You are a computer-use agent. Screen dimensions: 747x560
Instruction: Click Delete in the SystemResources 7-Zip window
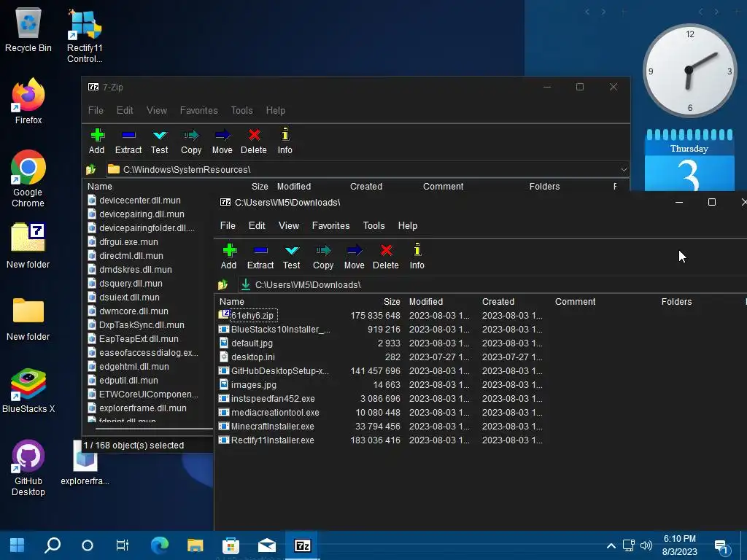pyautogui.click(x=254, y=141)
